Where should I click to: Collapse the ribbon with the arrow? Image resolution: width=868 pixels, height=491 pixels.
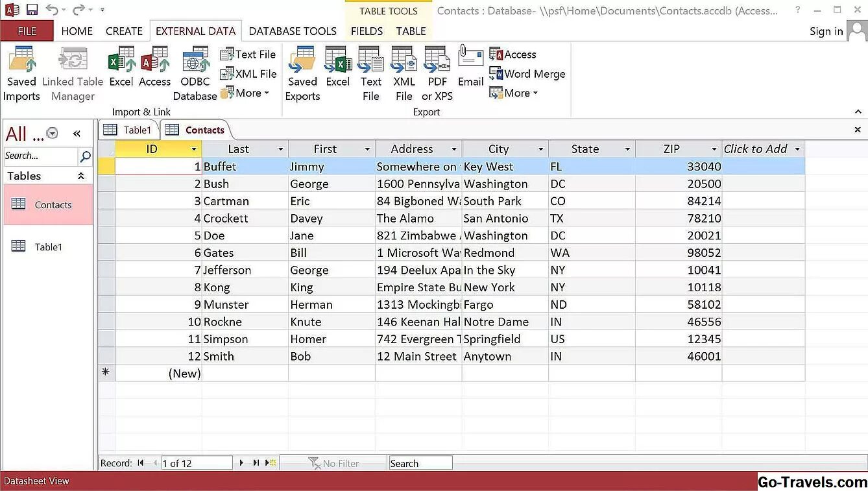click(858, 112)
